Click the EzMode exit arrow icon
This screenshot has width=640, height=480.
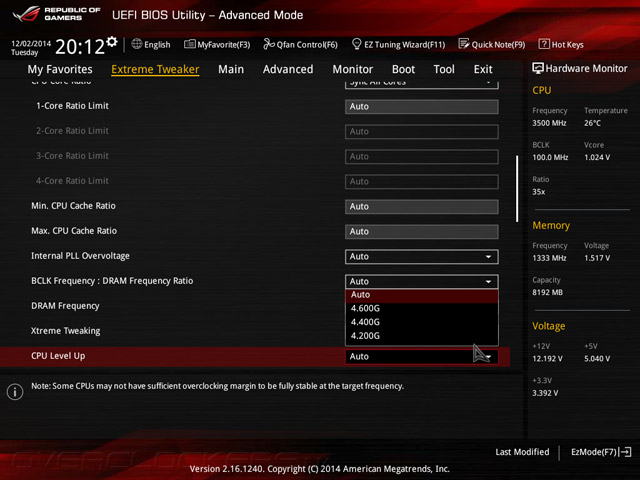point(626,452)
